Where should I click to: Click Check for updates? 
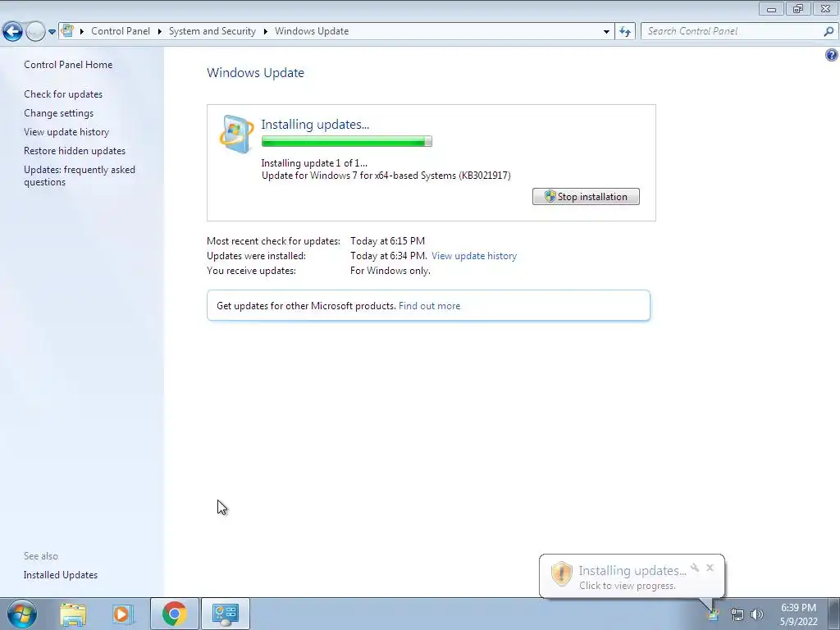coord(63,94)
